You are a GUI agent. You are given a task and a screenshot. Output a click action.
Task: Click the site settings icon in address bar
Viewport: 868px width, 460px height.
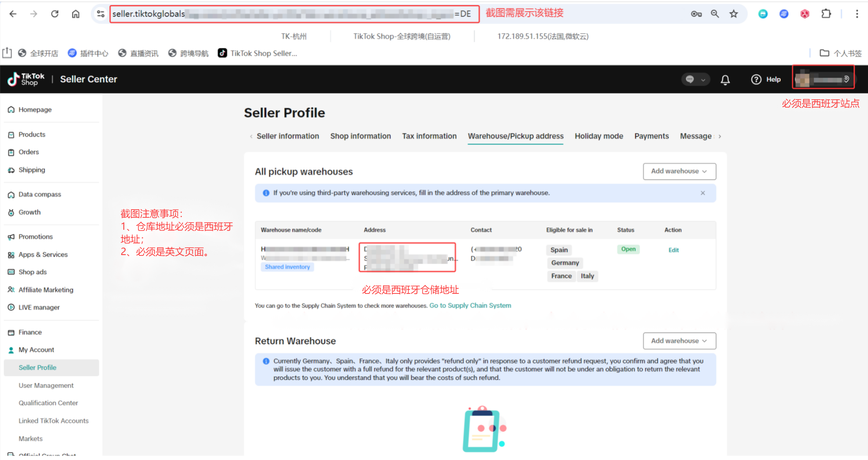coord(100,14)
